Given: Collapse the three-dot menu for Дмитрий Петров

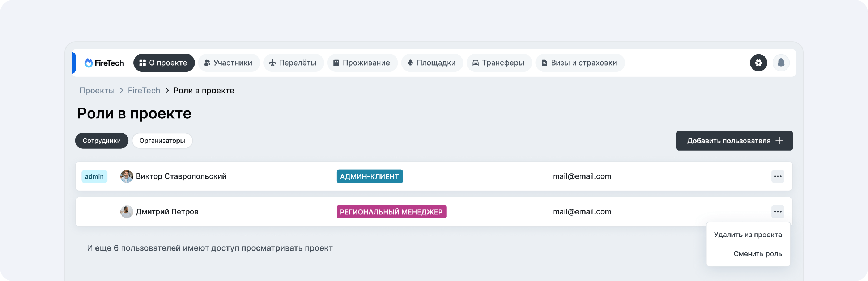Looking at the screenshot, I should pyautogui.click(x=778, y=212).
